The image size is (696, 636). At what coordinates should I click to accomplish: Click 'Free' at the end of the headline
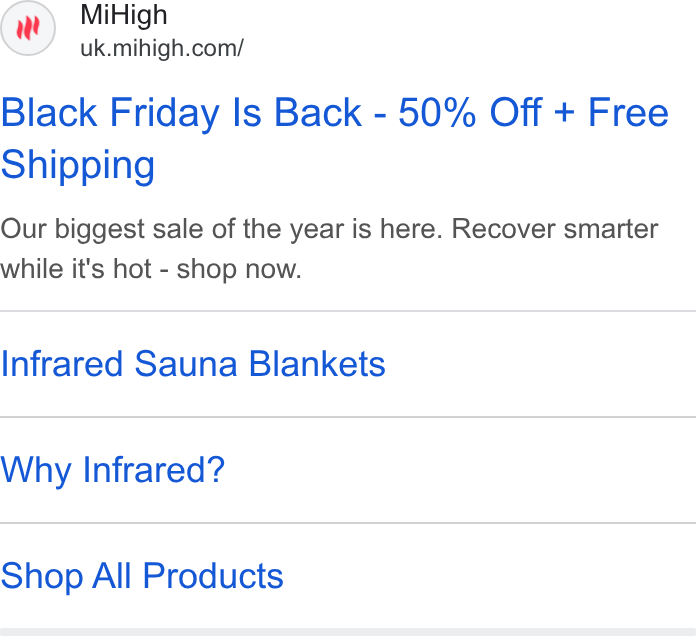[x=628, y=112]
